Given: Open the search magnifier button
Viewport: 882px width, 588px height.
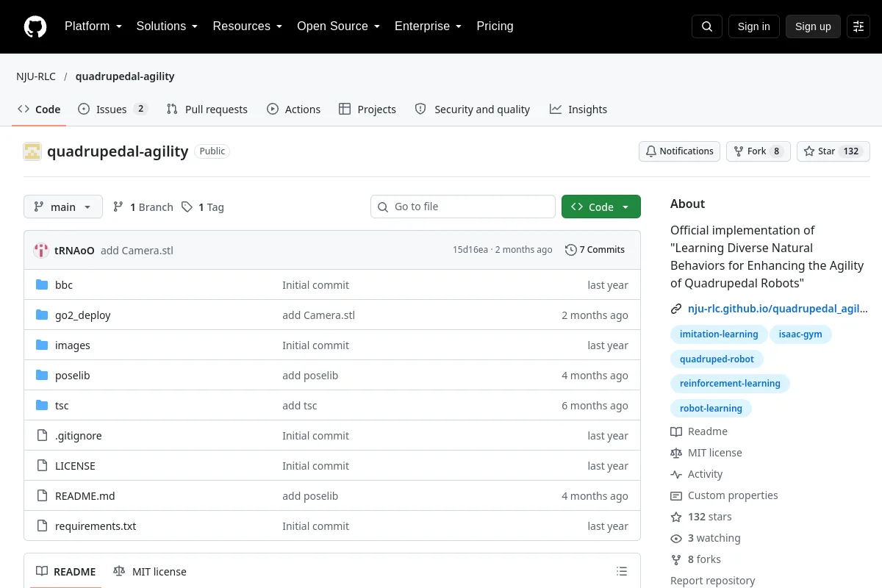Looking at the screenshot, I should tap(707, 26).
